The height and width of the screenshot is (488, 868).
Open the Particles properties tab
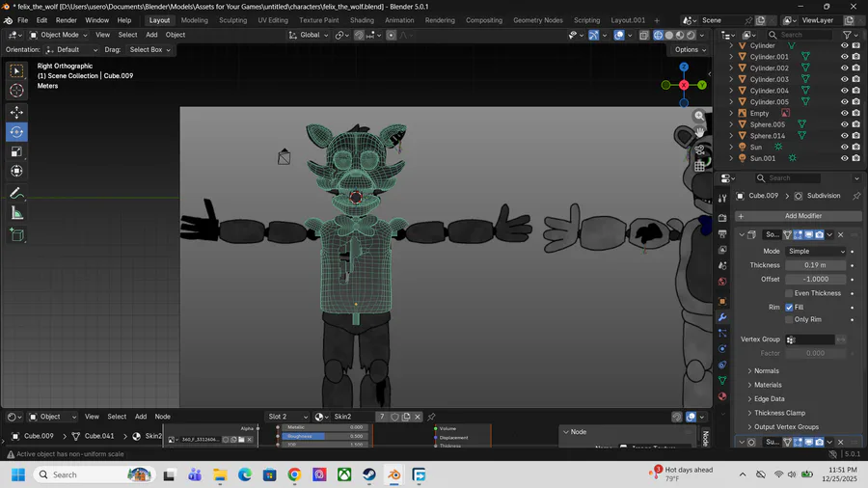click(722, 333)
